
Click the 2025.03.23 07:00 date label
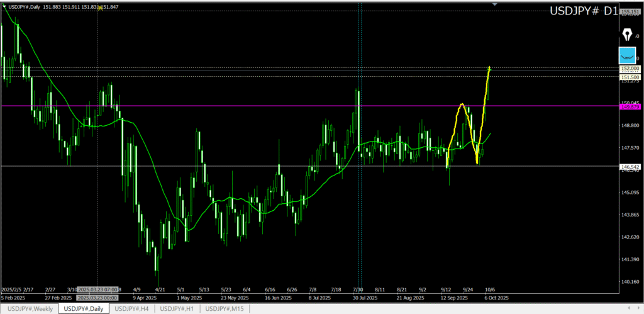[x=99, y=290]
